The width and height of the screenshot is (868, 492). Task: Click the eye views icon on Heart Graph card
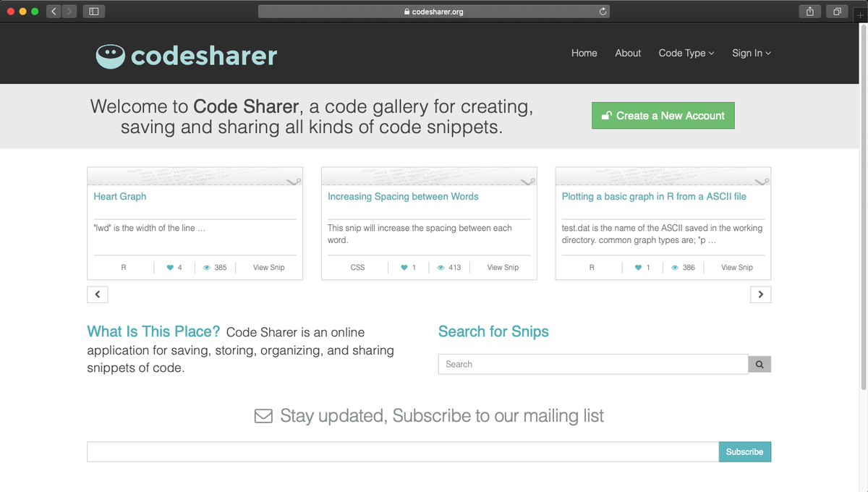(x=207, y=268)
